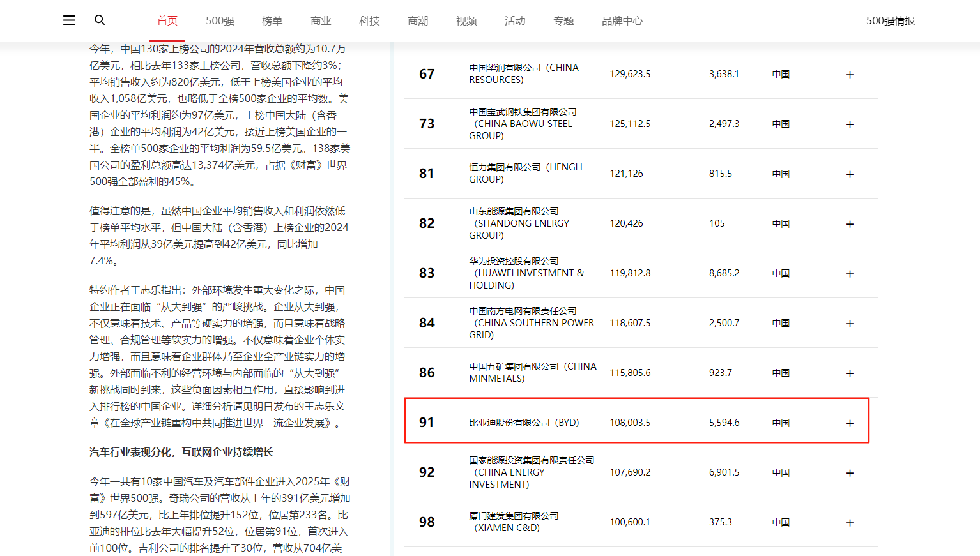Open the 榜单 menu item
The height and width of the screenshot is (556, 980).
(x=272, y=20)
